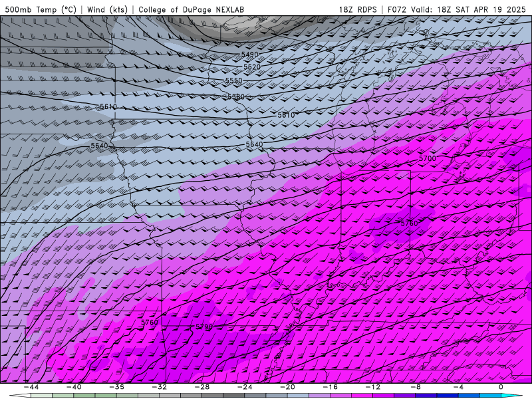Select the "College of DuPage NEXLAB" credit text
The height and width of the screenshot is (399, 532).
tap(191, 9)
